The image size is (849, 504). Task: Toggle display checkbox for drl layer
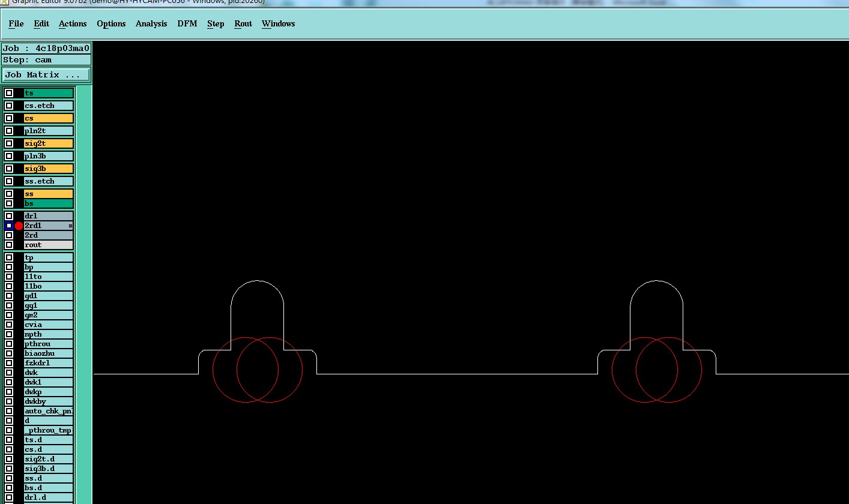coord(9,216)
